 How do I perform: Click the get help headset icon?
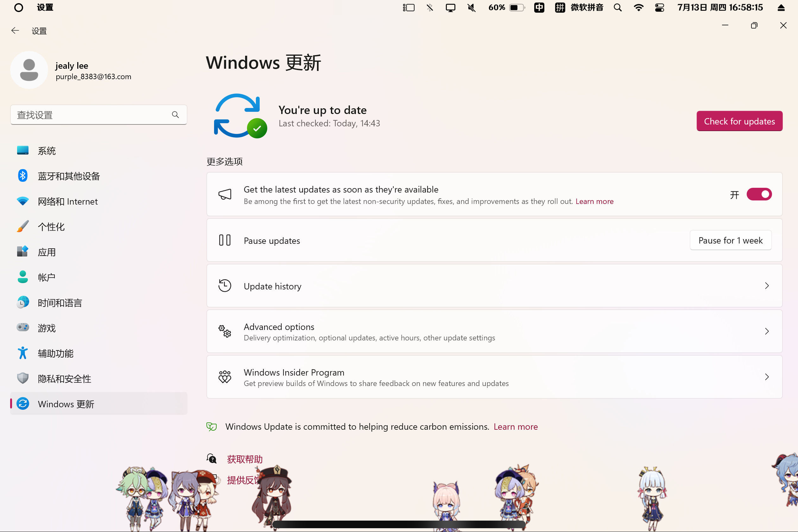coord(212,459)
